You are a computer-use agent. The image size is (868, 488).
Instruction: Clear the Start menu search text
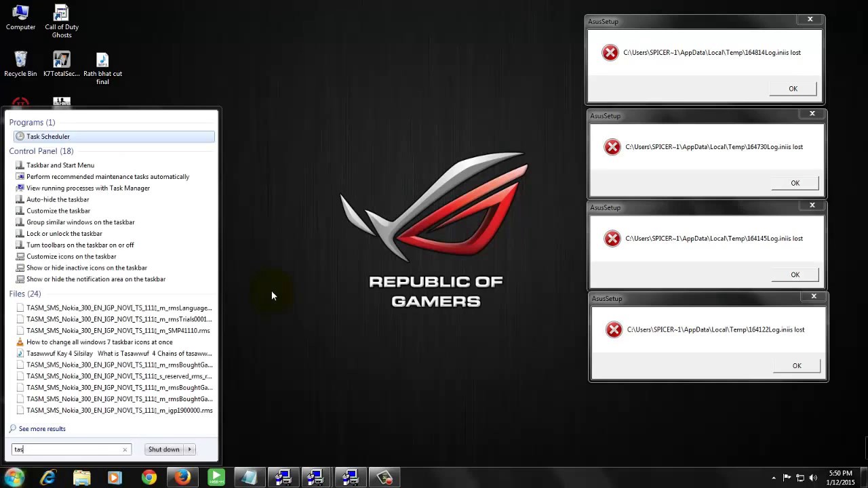(125, 449)
